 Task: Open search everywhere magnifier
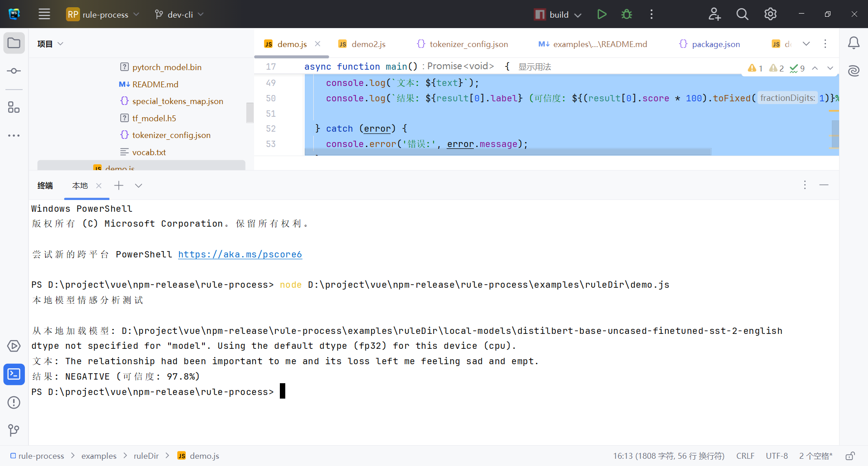pyautogui.click(x=742, y=14)
